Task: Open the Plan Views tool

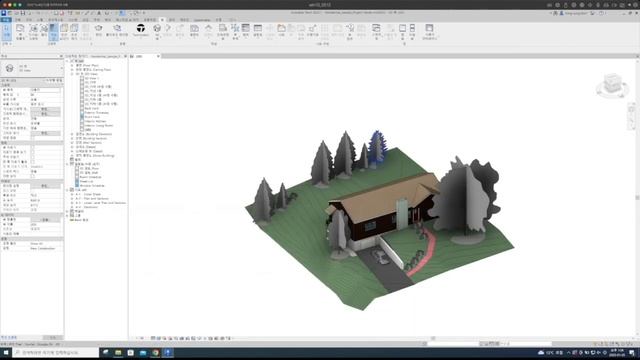Action: pyautogui.click(x=194, y=30)
